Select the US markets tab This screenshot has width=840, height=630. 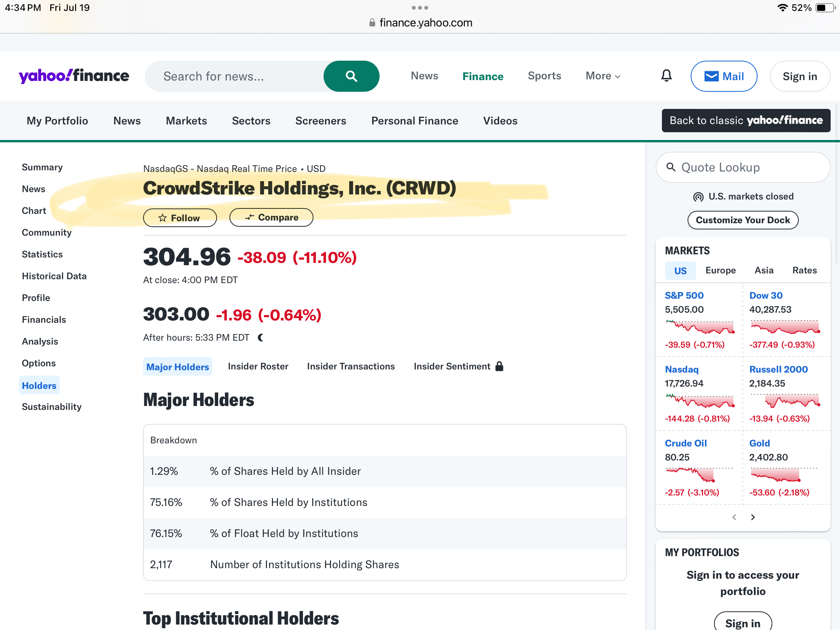[680, 271]
